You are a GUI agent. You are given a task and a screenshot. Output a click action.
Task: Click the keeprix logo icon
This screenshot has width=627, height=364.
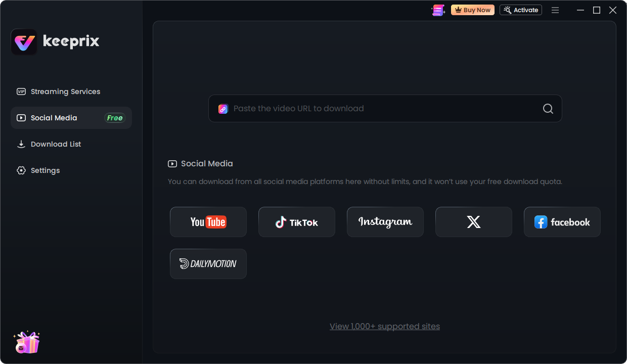(x=24, y=42)
